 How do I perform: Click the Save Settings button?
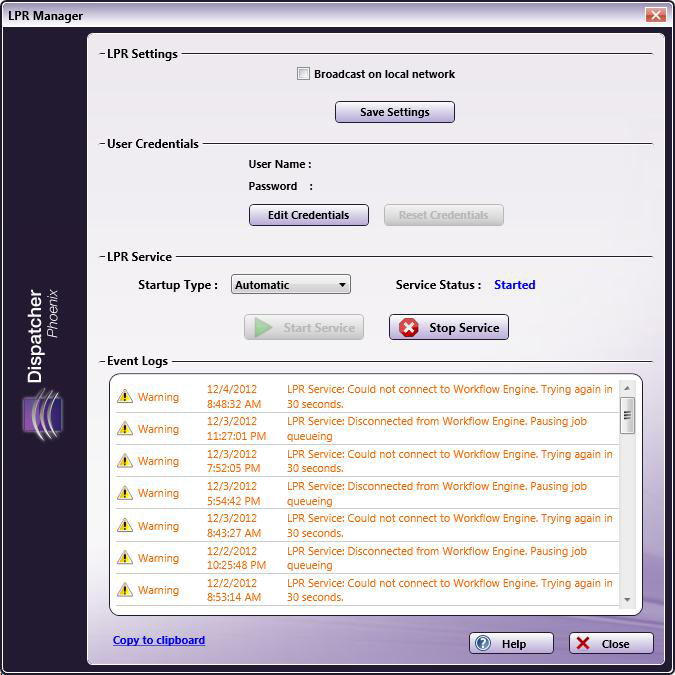tap(394, 112)
